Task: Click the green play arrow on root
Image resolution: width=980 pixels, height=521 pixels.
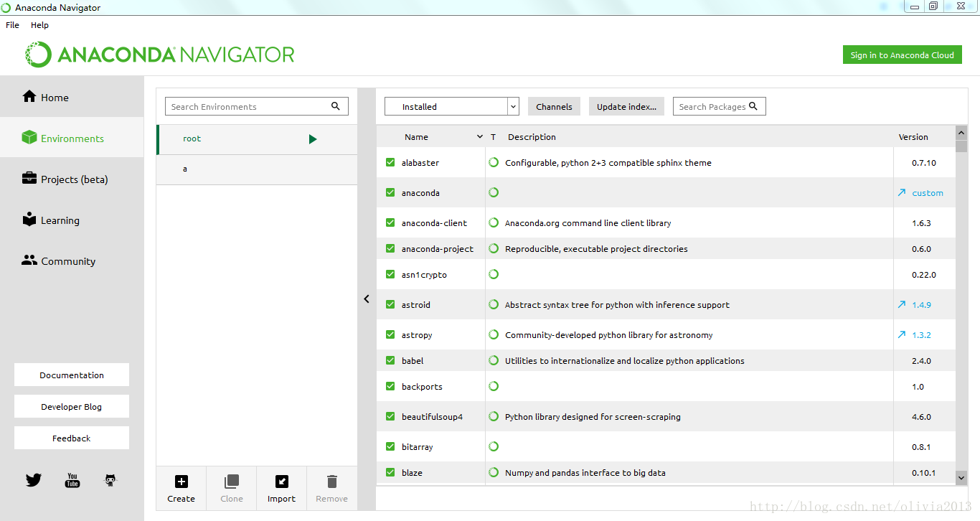Action: (x=313, y=139)
